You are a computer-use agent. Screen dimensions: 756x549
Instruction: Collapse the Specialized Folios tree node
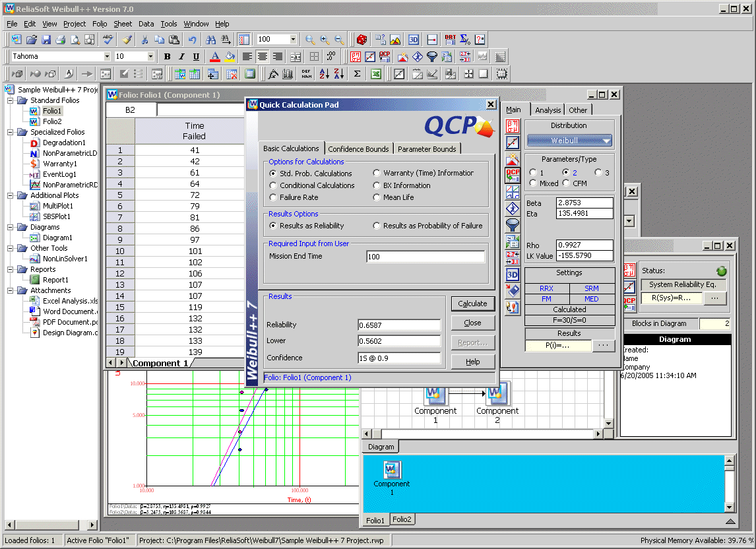[x=10, y=132]
